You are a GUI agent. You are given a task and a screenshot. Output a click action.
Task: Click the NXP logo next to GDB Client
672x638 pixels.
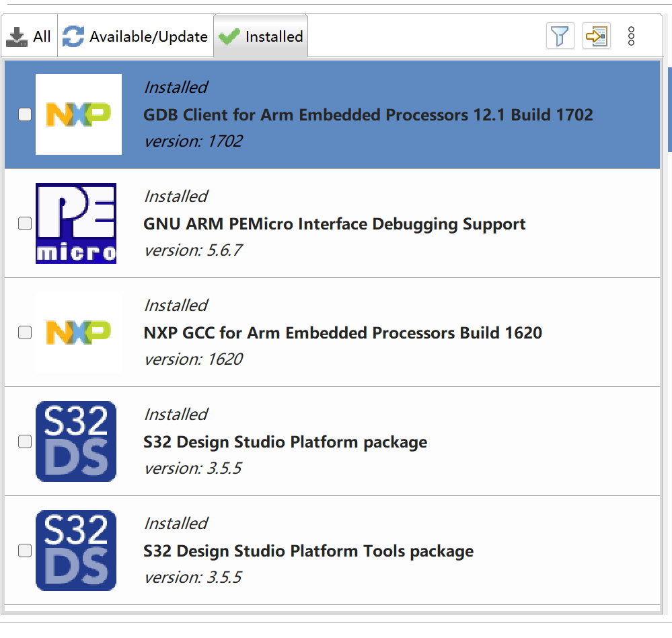pos(78,114)
